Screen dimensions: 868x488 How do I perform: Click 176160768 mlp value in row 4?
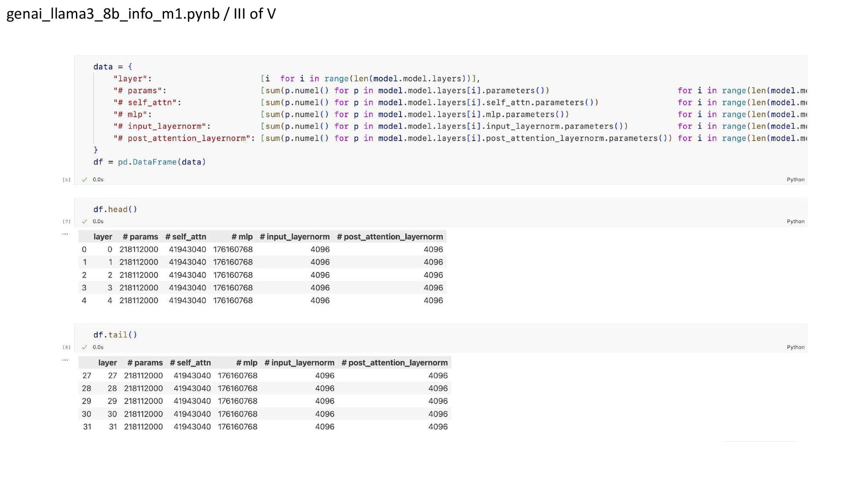click(x=233, y=300)
